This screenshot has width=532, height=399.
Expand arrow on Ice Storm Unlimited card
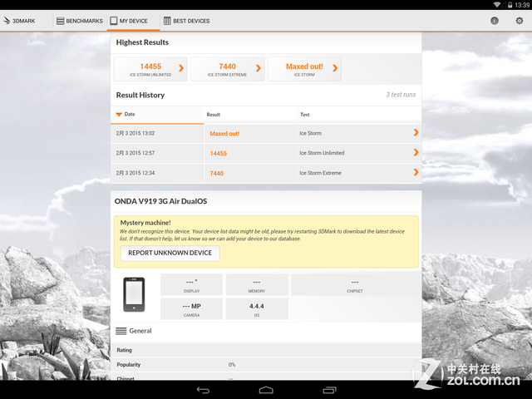pos(181,68)
